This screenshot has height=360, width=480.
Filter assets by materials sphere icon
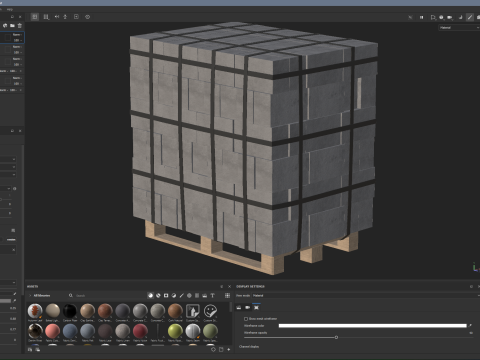151,295
